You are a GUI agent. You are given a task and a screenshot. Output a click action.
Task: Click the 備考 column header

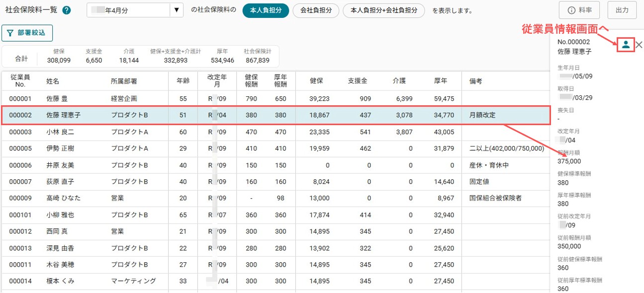tap(475, 81)
